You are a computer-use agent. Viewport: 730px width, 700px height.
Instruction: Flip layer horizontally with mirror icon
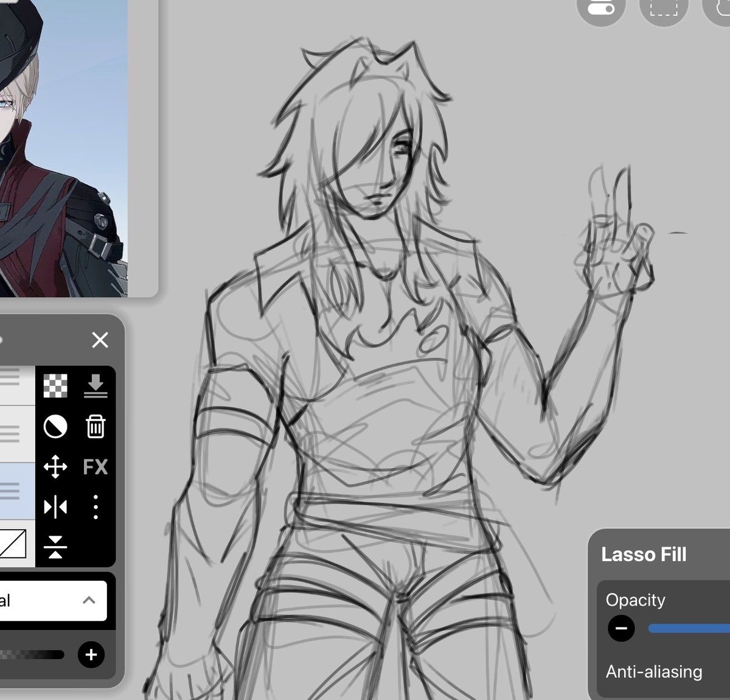(55, 507)
